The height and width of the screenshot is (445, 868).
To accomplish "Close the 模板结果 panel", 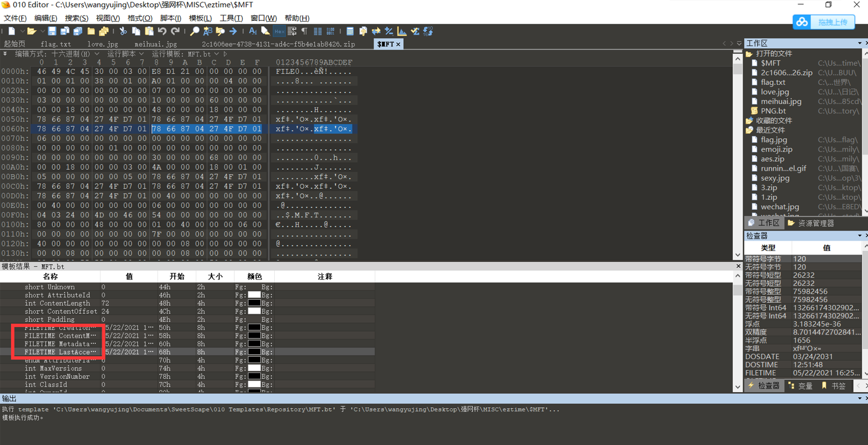I will tap(738, 266).
